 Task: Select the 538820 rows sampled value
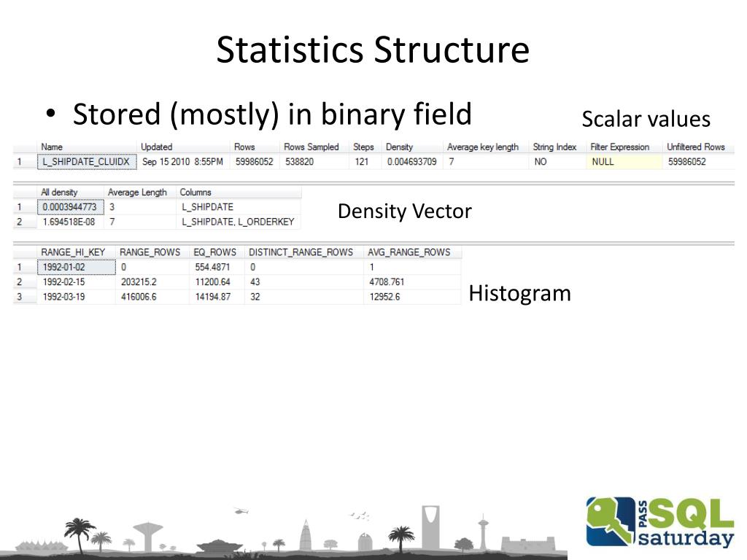pos(300,161)
